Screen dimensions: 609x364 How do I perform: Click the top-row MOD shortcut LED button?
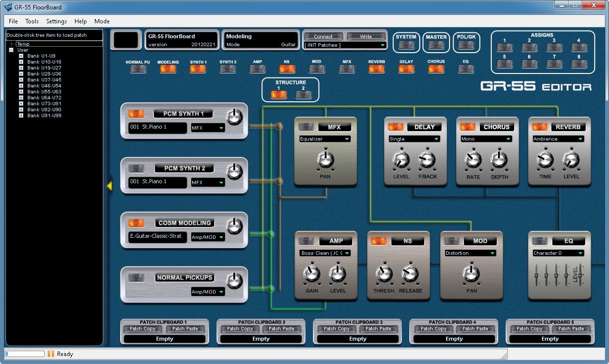(x=317, y=69)
